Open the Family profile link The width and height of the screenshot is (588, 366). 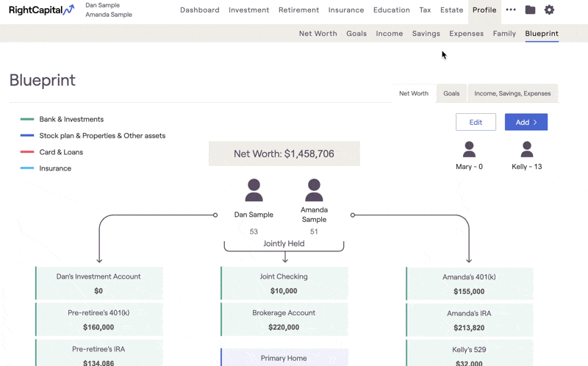[x=504, y=34]
